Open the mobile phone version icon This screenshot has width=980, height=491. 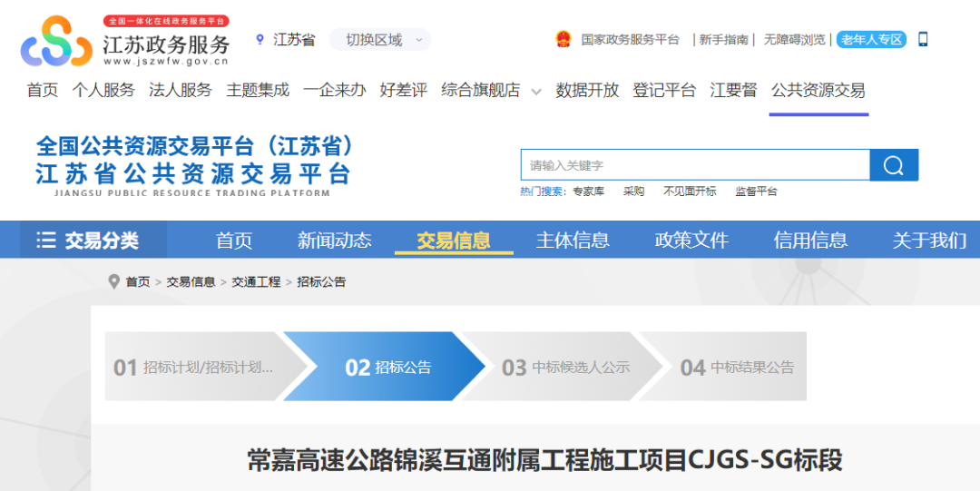point(923,40)
